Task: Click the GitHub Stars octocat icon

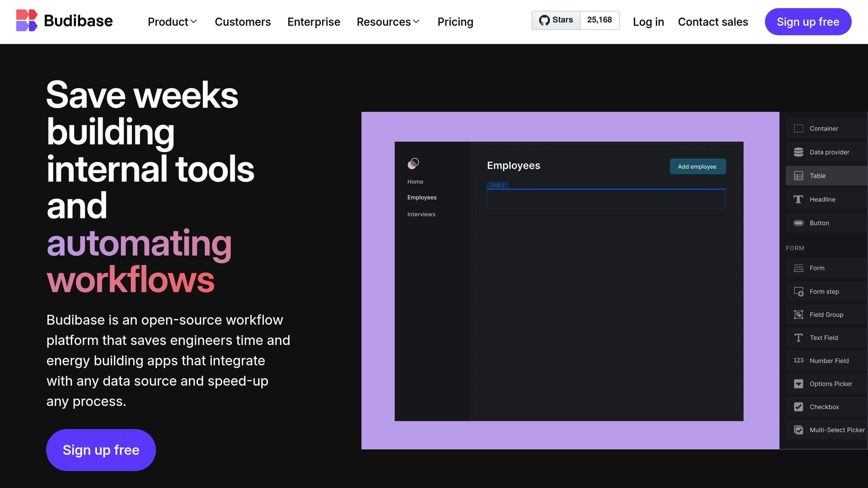Action: point(544,20)
